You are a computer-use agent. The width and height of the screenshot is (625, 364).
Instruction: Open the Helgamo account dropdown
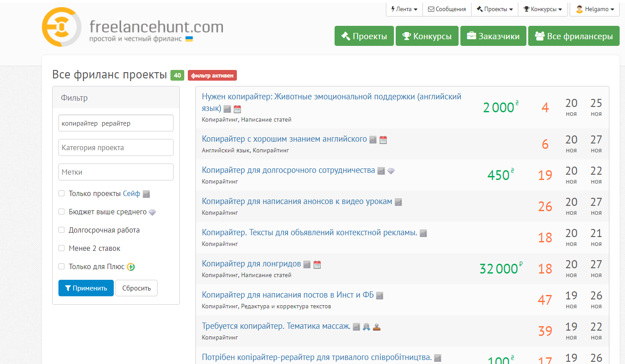(x=594, y=9)
